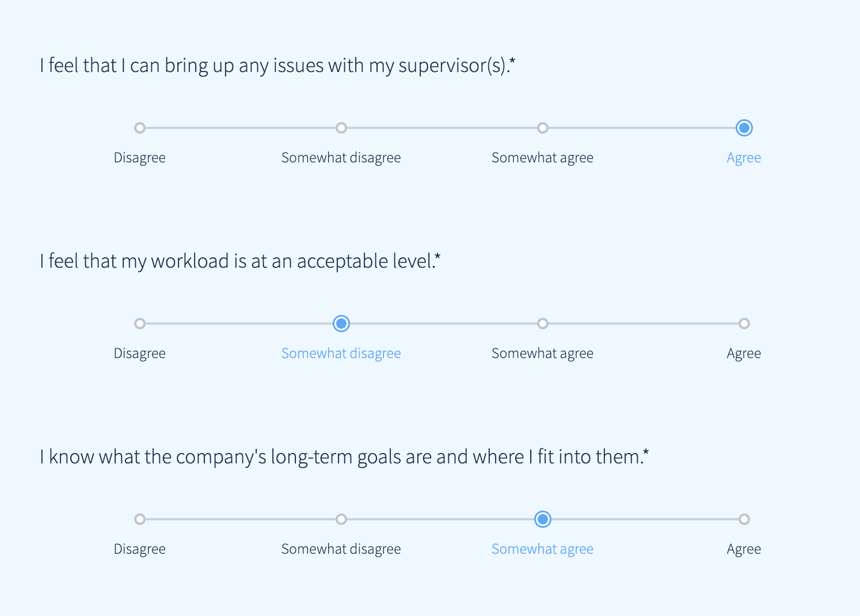Viewport: 860px width, 616px height.
Task: Click the Disagree label under workload question
Action: (139, 354)
